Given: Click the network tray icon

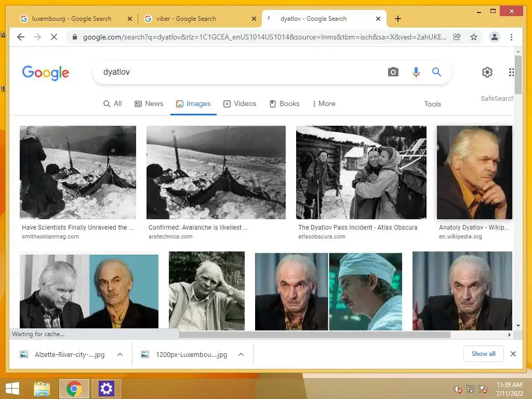Looking at the screenshot, I should [471, 389].
